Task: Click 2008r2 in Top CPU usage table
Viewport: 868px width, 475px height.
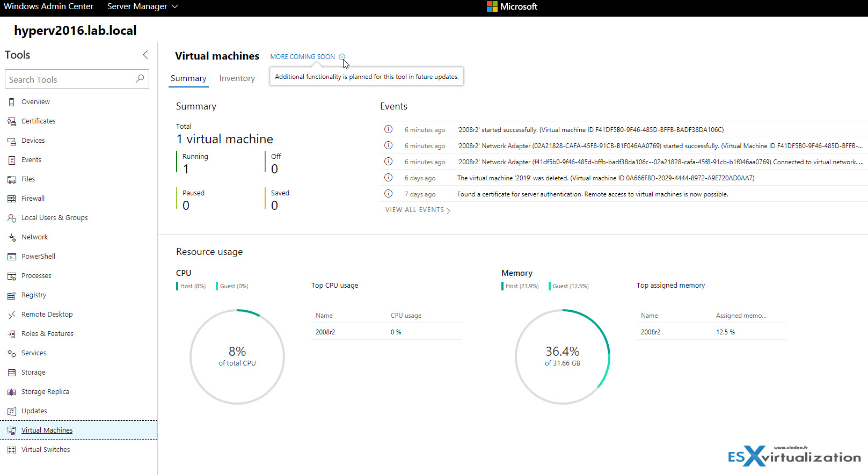Action: point(325,332)
